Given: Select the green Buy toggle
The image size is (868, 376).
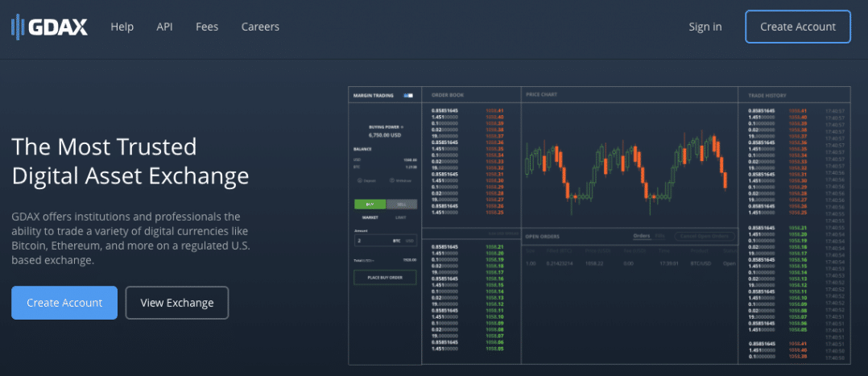Looking at the screenshot, I should 370,205.
